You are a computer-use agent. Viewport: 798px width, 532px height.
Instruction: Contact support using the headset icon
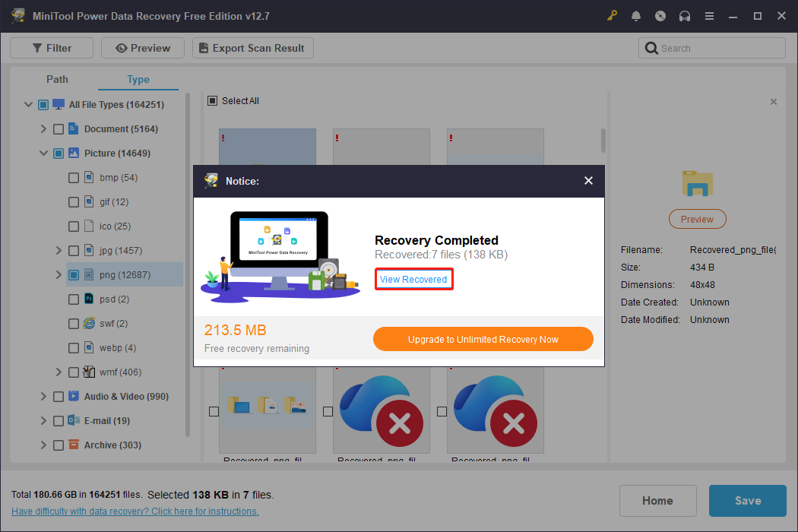click(x=685, y=15)
